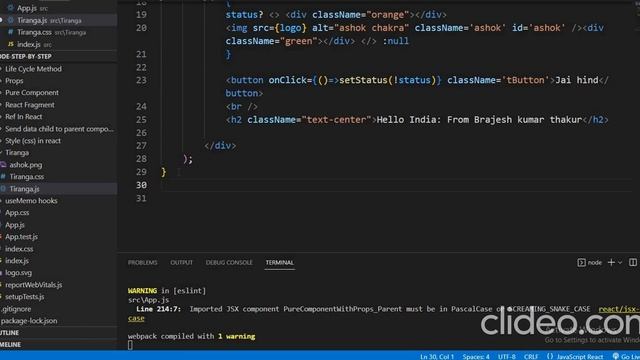Open index.js src in open editors
640x360 pixels.
coord(30,44)
